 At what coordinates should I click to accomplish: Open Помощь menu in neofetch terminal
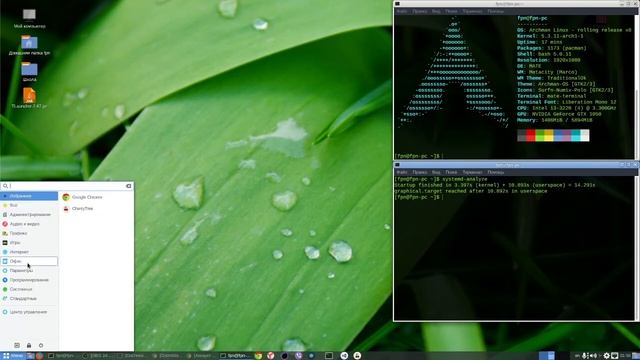[x=496, y=11]
